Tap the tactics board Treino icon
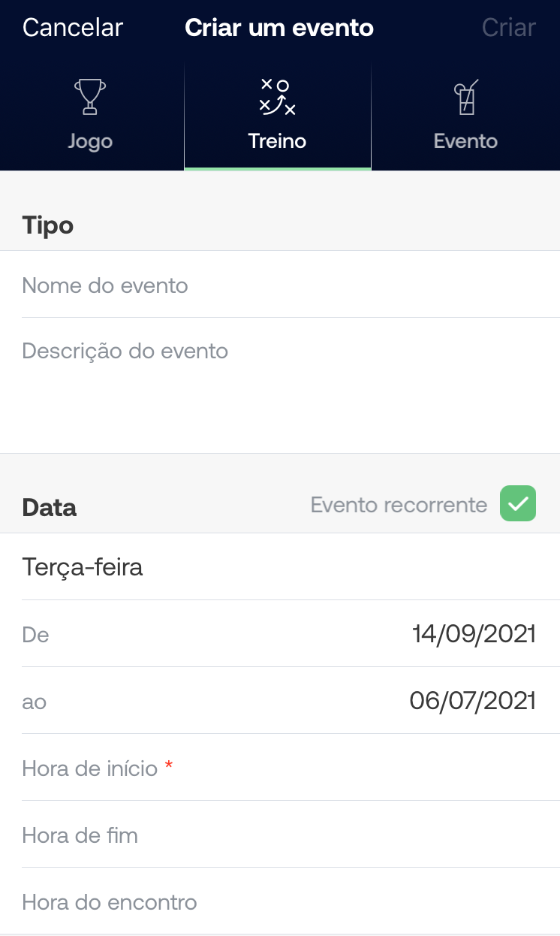Screen dimensions: 560x936 277,98
